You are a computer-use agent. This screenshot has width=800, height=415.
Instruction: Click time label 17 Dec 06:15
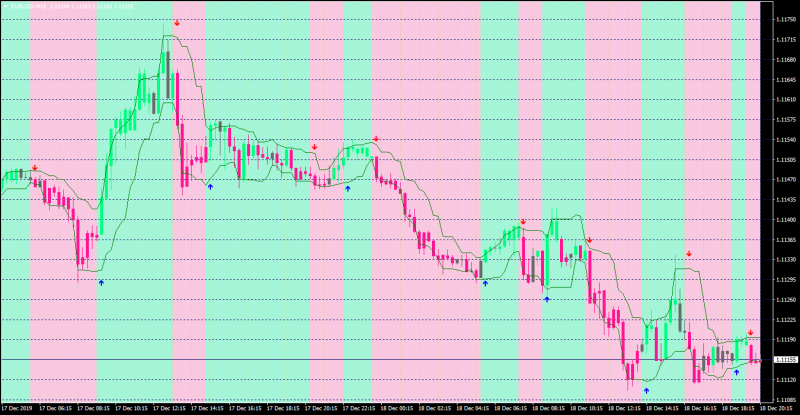pyautogui.click(x=55, y=408)
